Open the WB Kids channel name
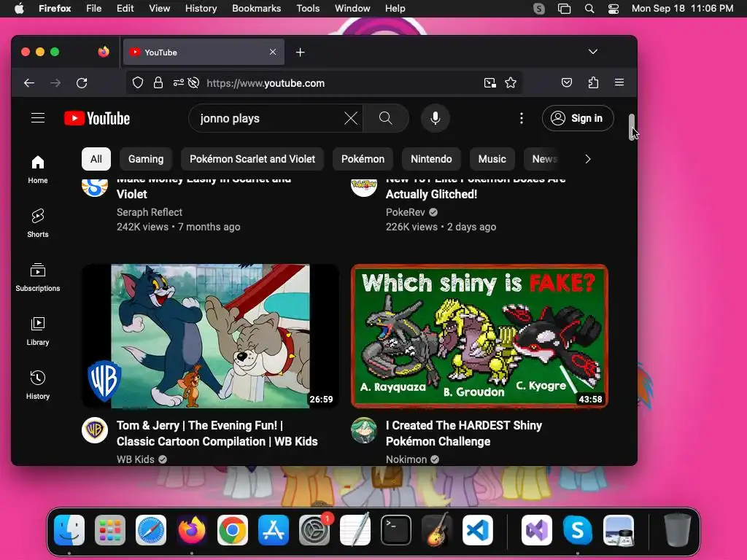Screen dimensions: 747x560 136,459
